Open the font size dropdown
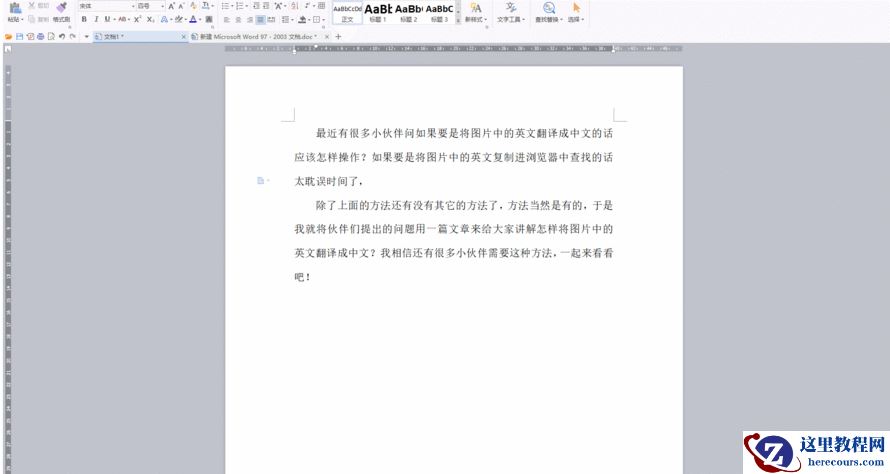 [x=162, y=6]
